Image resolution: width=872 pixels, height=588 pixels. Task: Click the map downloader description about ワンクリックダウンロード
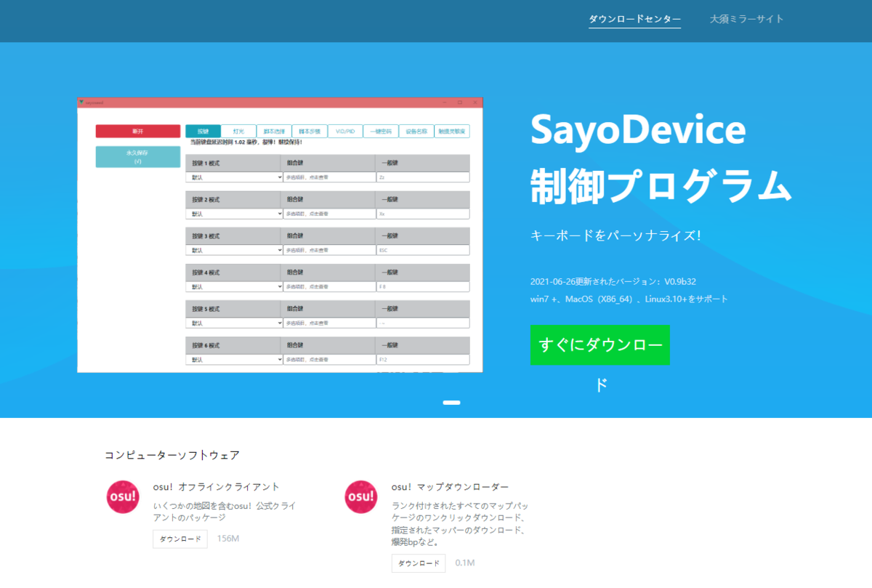click(x=461, y=523)
